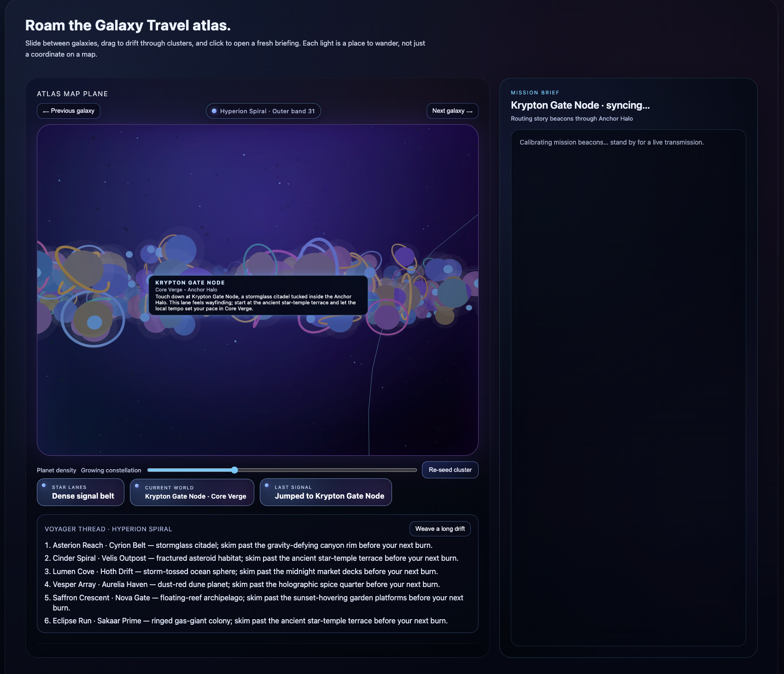The image size is (784, 674).
Task: Click the blue status dot in Hyperion Spiral pill
Action: tap(214, 111)
